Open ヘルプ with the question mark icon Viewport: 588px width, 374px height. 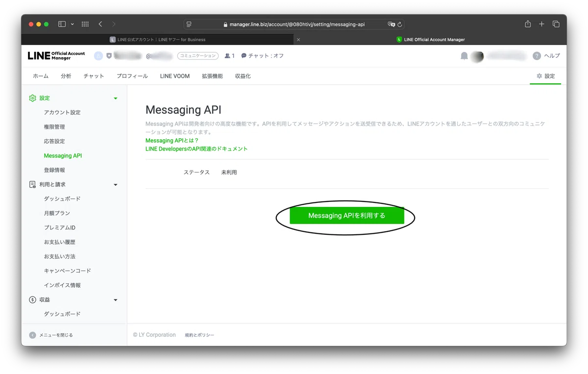537,56
